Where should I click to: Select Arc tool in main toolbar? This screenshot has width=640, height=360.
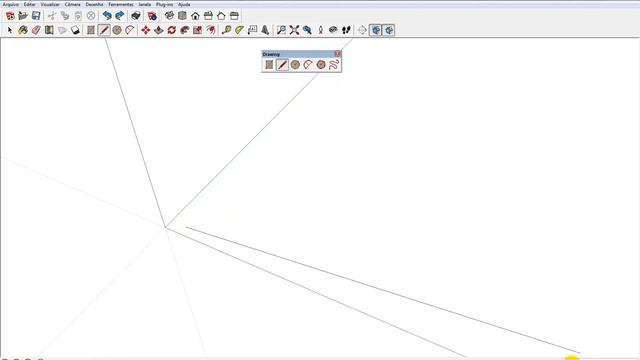click(130, 30)
